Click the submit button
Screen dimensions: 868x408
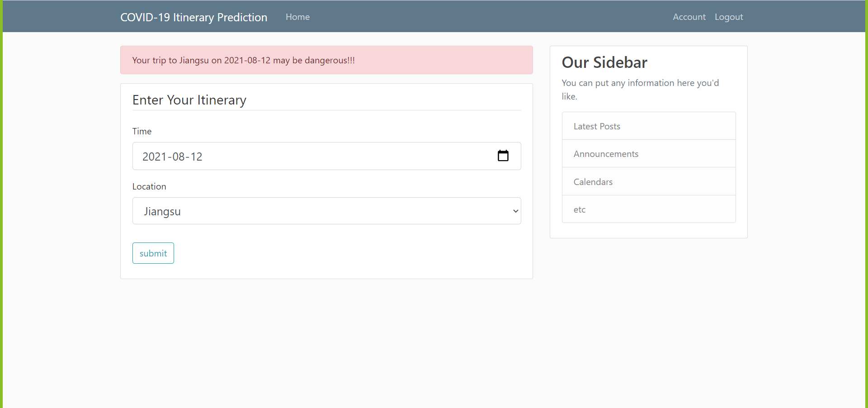pyautogui.click(x=153, y=253)
